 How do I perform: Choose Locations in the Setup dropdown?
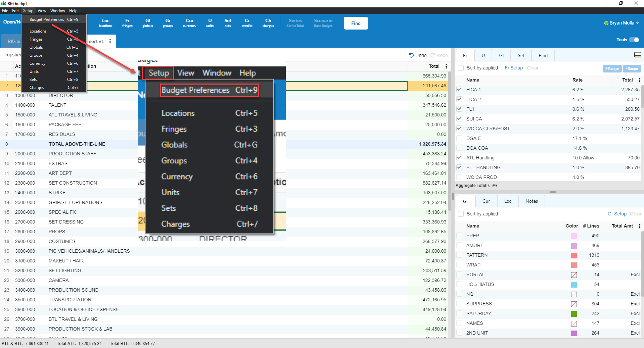click(x=54, y=31)
